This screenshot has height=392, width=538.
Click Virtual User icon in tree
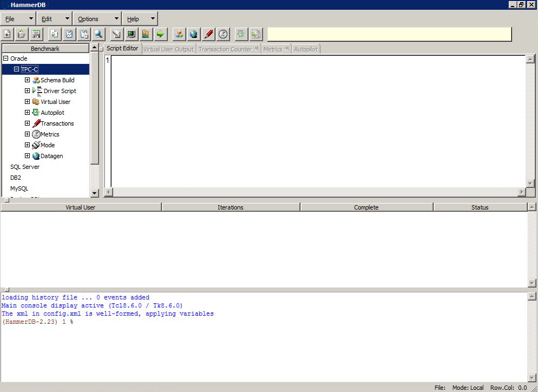click(x=36, y=102)
